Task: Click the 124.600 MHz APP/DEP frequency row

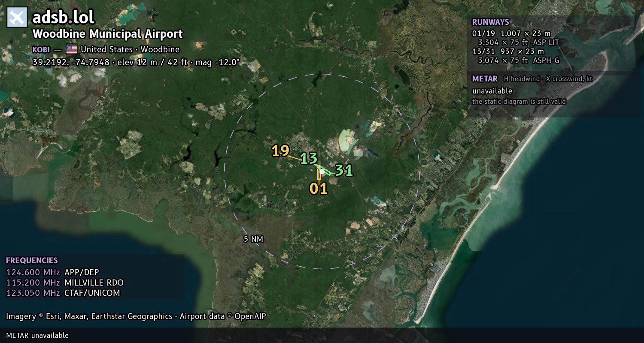Action: 52,272
